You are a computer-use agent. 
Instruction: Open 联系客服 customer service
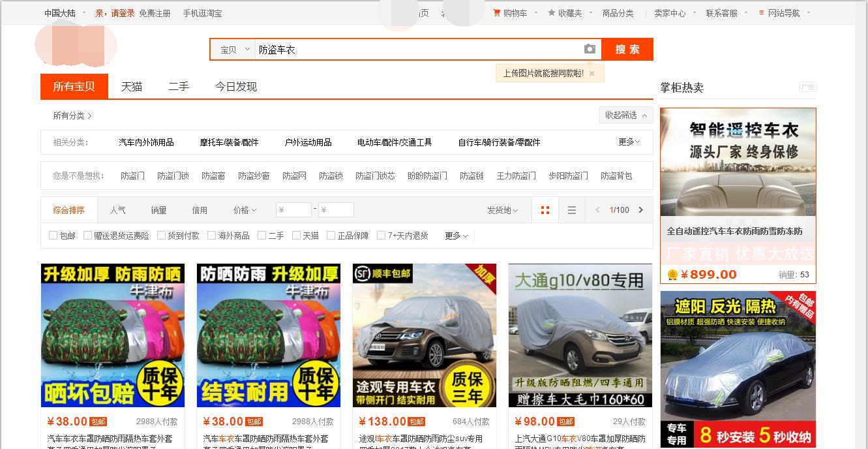point(721,12)
